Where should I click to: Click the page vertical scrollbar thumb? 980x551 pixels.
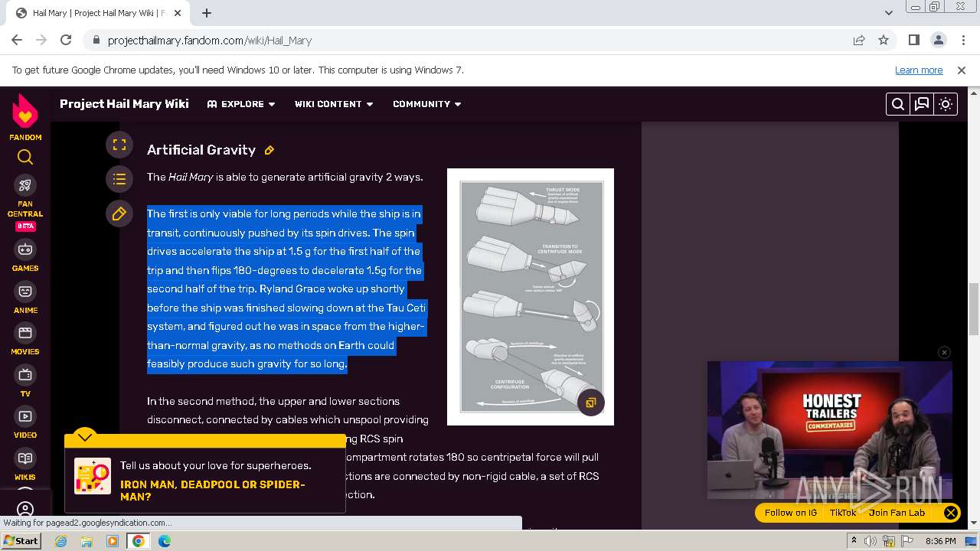click(x=974, y=309)
